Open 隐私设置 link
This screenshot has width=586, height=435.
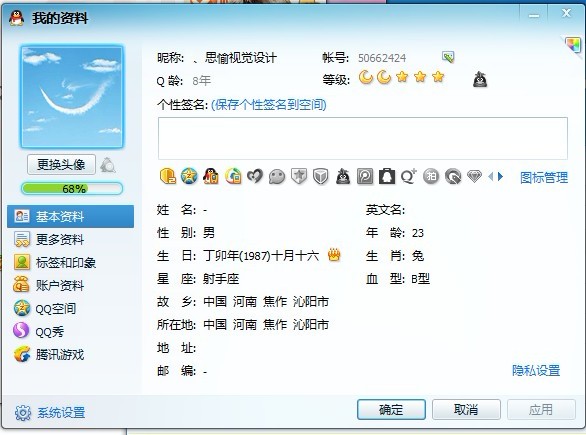coord(536,370)
